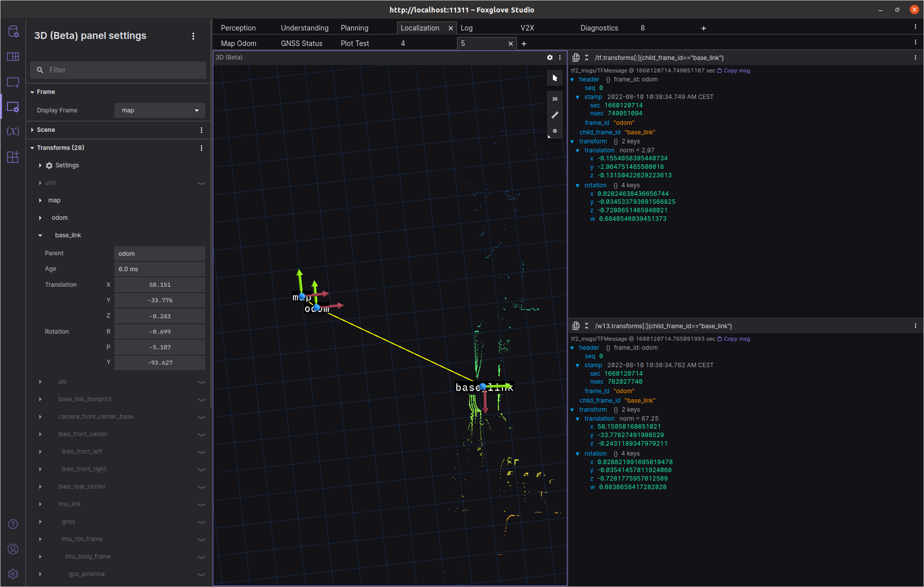The image size is (924, 587).
Task: Click Copy msg link in /tf panel
Action: pos(736,71)
